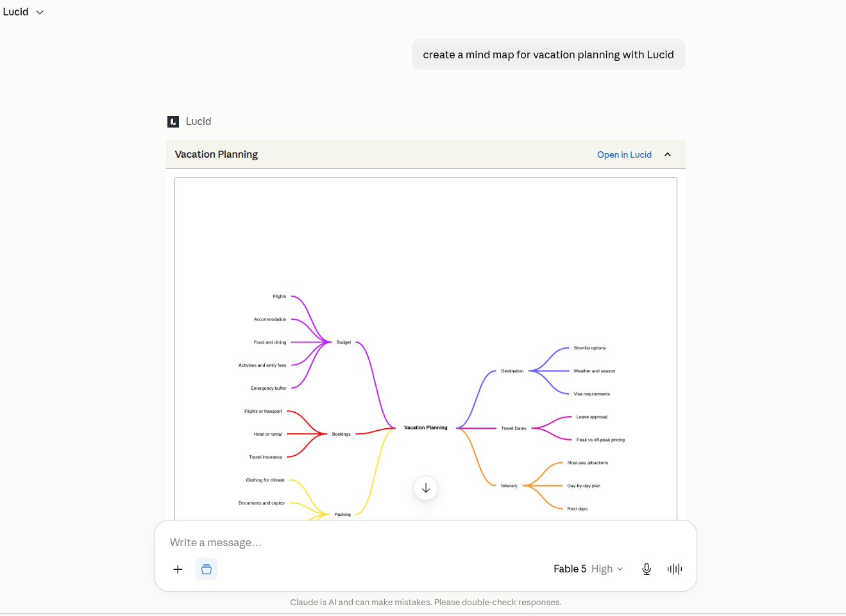Click the Vacation Planning panel title

coord(216,154)
